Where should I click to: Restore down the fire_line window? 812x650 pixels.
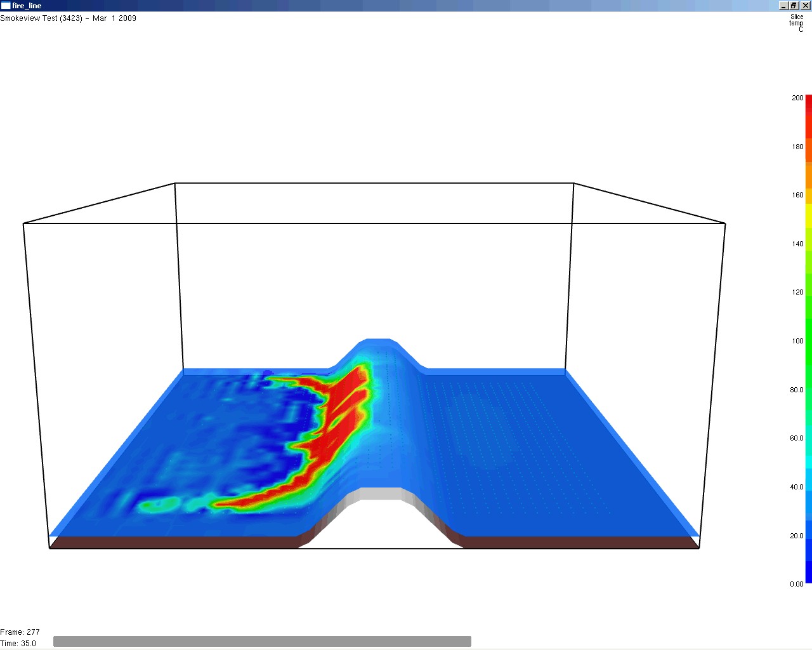coord(794,6)
